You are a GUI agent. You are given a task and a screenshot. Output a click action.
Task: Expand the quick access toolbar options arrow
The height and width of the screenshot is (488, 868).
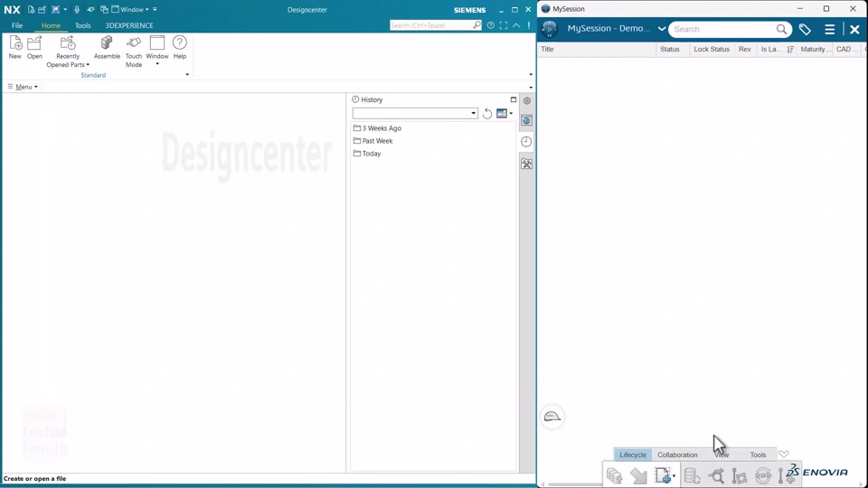coord(155,9)
